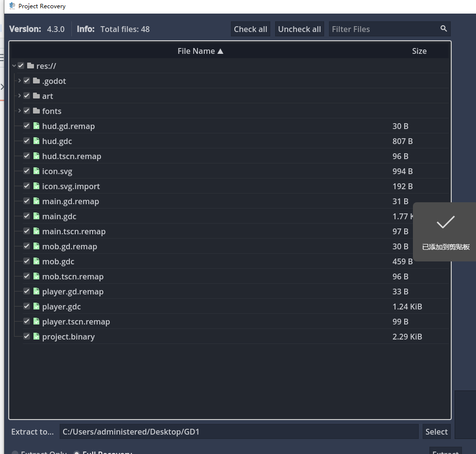Viewport: 476px width, 454px height.
Task: Click the search icon in Filter Files
Action: click(443, 29)
